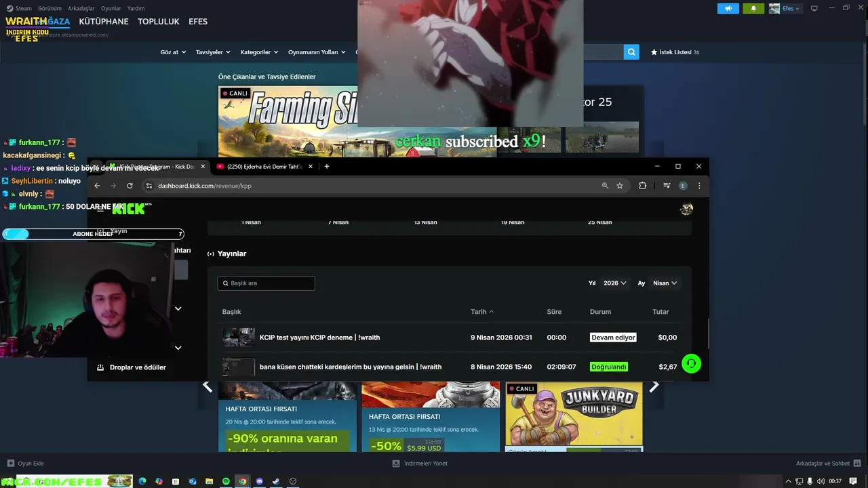Open Steam announcements megaphone button
Viewport: 868px width, 488px height.
click(x=728, y=9)
